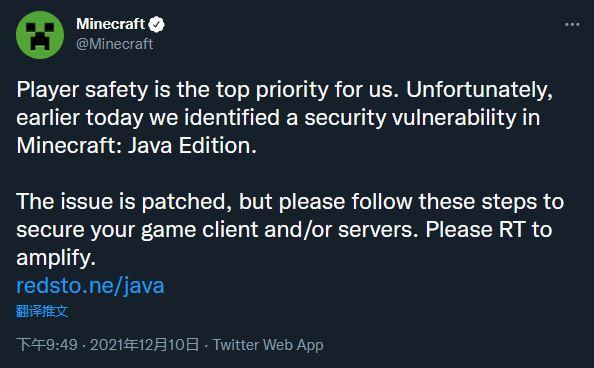Click the 2021年12月10日 date
Screen dimensions: 594x368
pyautogui.click(x=144, y=345)
